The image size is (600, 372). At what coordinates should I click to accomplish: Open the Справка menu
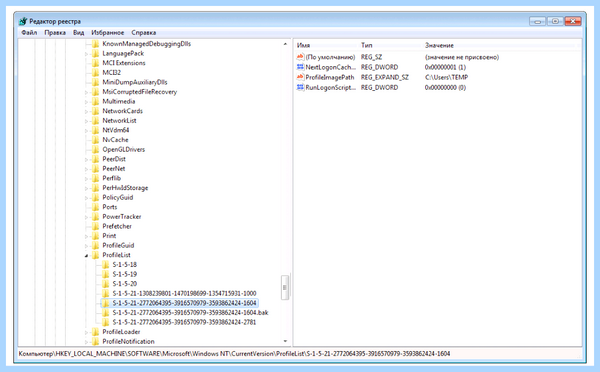143,33
